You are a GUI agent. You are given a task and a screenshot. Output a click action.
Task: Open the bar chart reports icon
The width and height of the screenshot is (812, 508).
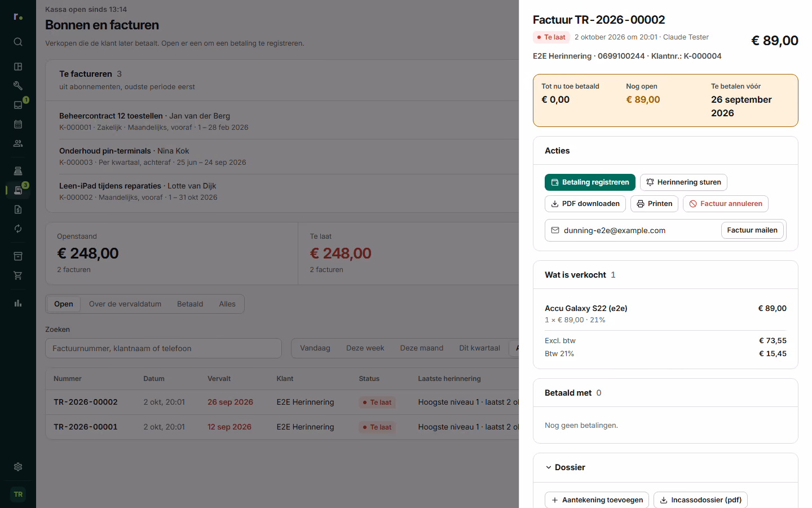pos(18,303)
